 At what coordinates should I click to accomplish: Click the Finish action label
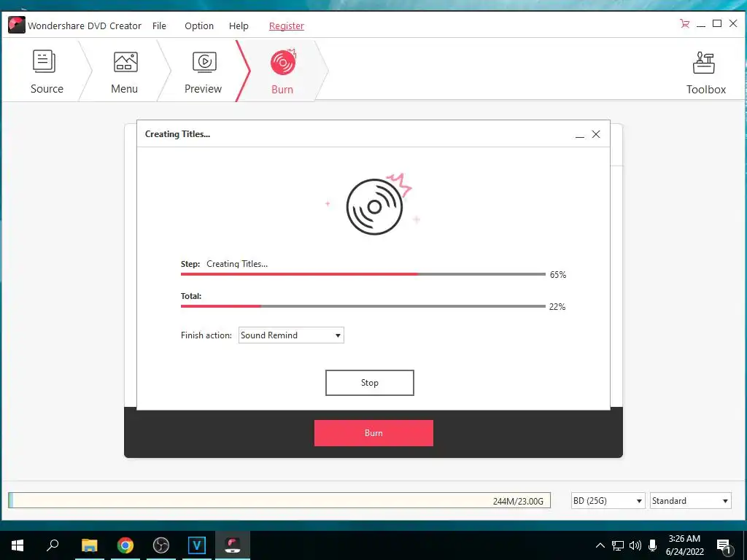pos(206,335)
